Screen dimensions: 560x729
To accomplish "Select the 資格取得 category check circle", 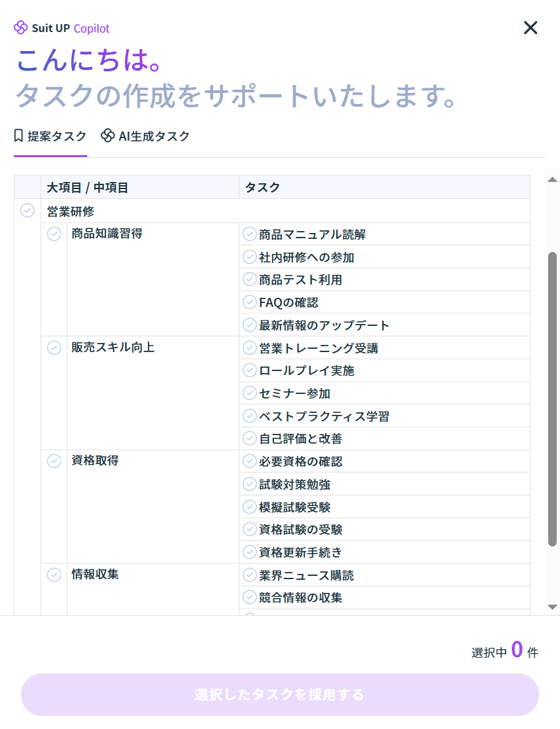I will 54,461.
